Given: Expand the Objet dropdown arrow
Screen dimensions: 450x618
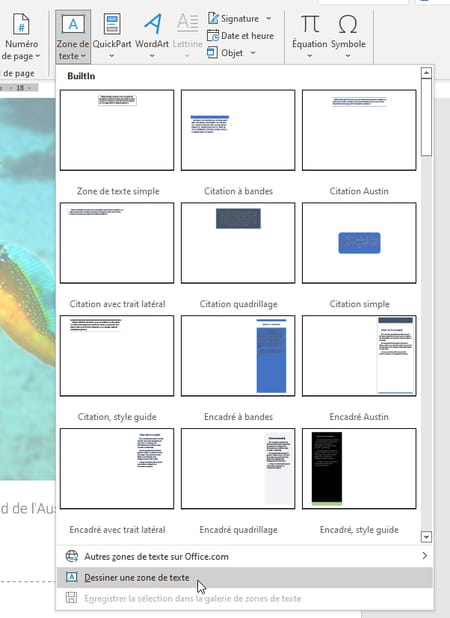Looking at the screenshot, I should 253,53.
